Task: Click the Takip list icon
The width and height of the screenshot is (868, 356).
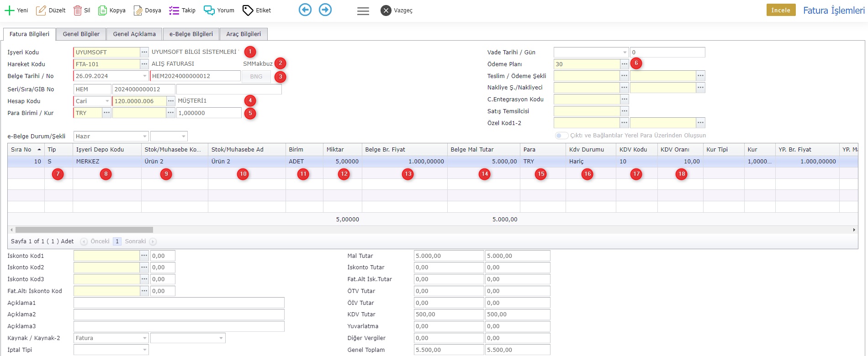Action: pos(174,10)
